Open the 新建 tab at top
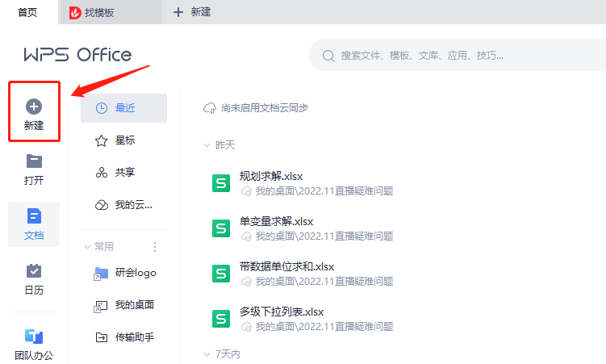This screenshot has height=364, width=606. (x=192, y=12)
